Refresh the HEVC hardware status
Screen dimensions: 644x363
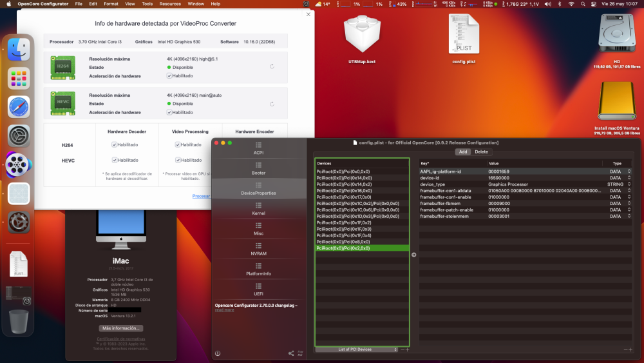click(272, 104)
